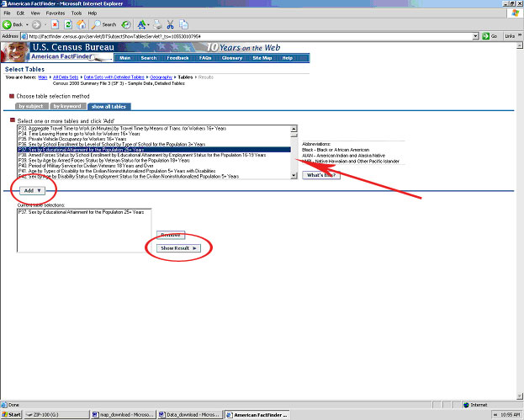Follow the Data Sets with Detailed Tables link
The image size is (524, 420).
[x=114, y=77]
